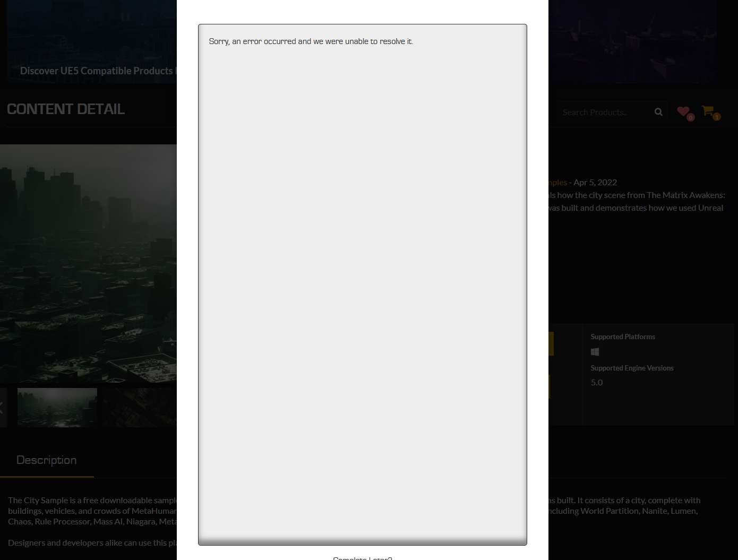
Task: Click the Windows platform icon
Action: (595, 352)
